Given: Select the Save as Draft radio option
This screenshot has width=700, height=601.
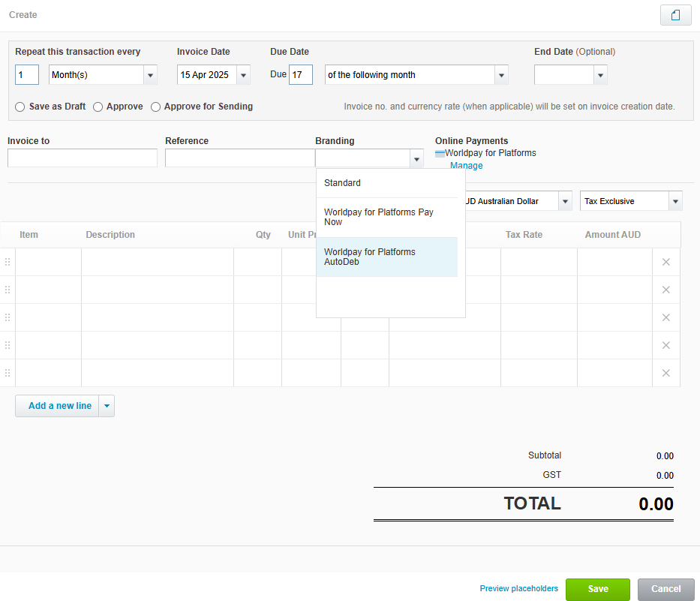Looking at the screenshot, I should pyautogui.click(x=20, y=107).
